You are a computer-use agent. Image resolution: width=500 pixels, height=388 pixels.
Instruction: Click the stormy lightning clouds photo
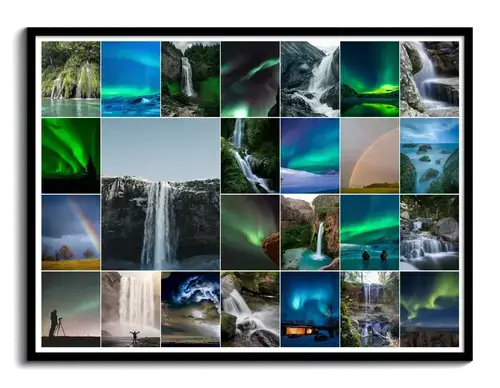tap(190, 309)
